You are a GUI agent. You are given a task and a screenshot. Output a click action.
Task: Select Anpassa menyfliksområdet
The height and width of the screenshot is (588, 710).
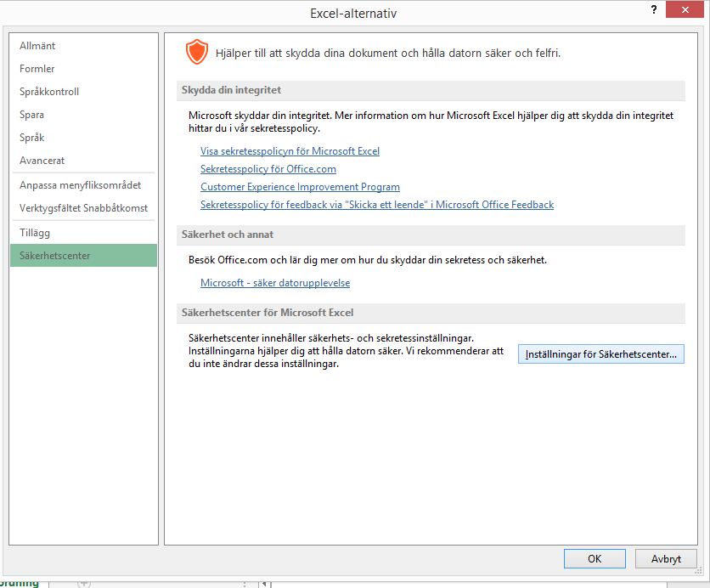pos(83,185)
